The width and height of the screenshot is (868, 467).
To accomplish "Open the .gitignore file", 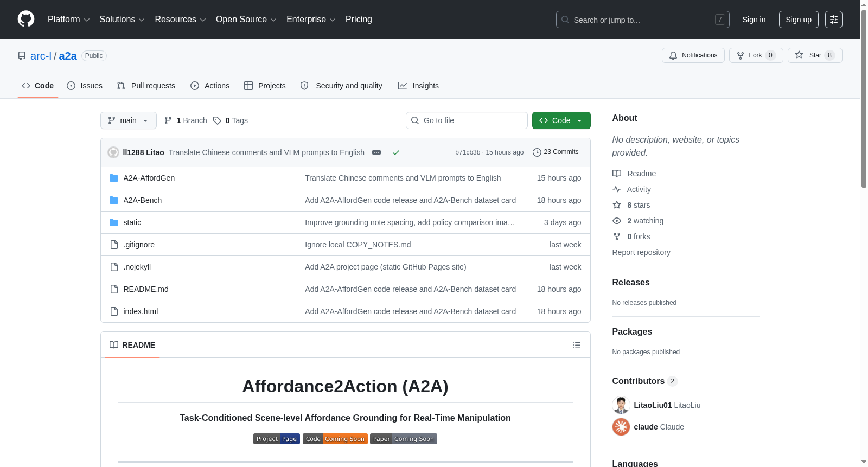I will pyautogui.click(x=139, y=245).
